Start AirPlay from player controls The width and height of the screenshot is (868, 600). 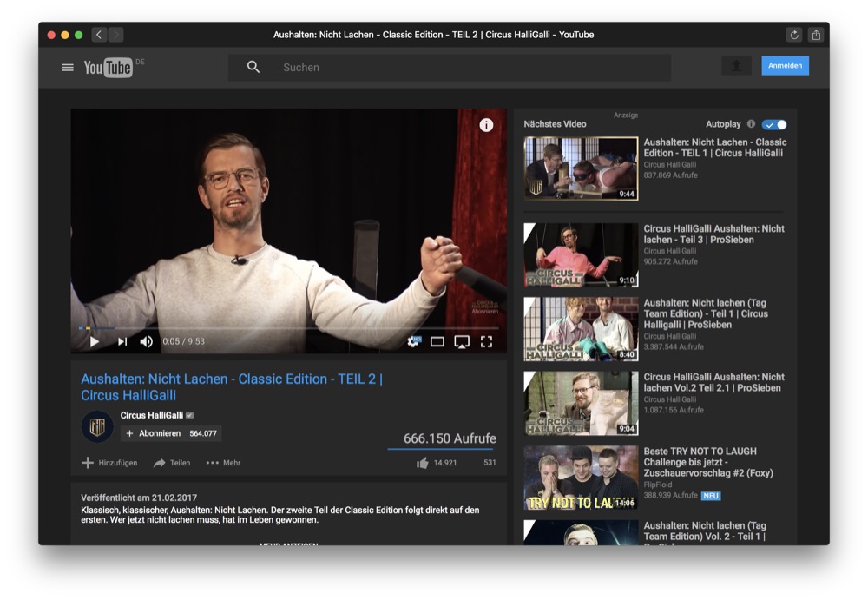[462, 342]
